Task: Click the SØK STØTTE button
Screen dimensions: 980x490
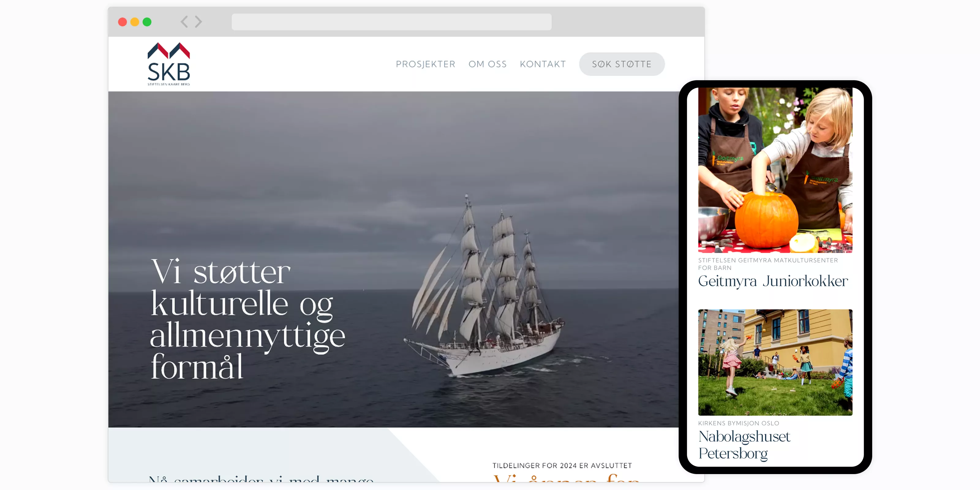Action: [x=622, y=64]
